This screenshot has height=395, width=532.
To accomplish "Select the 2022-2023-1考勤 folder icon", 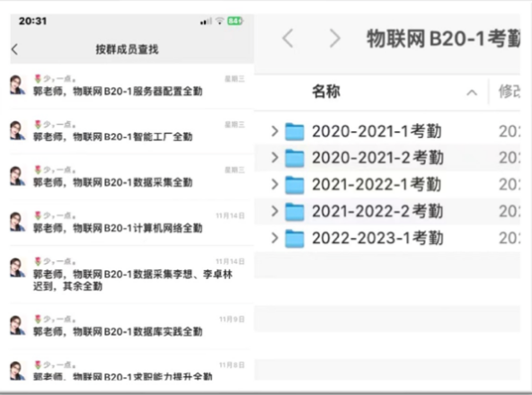I will (294, 239).
